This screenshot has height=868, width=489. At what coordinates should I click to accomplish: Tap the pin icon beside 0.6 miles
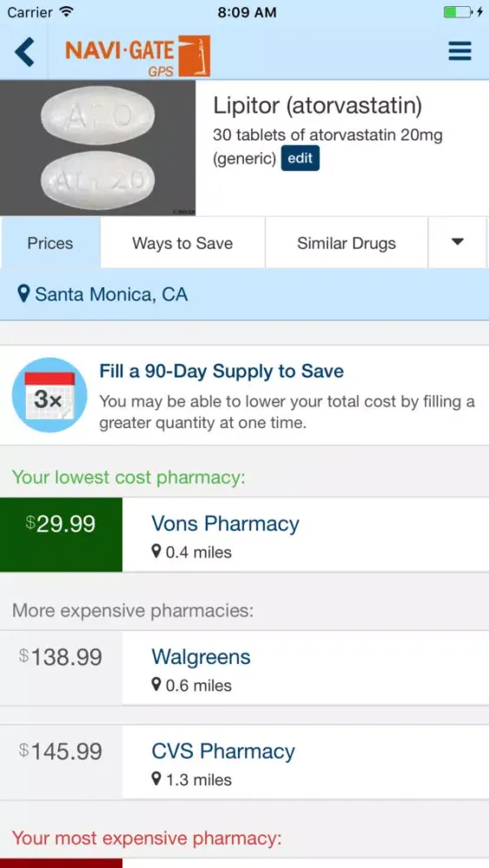click(156, 685)
